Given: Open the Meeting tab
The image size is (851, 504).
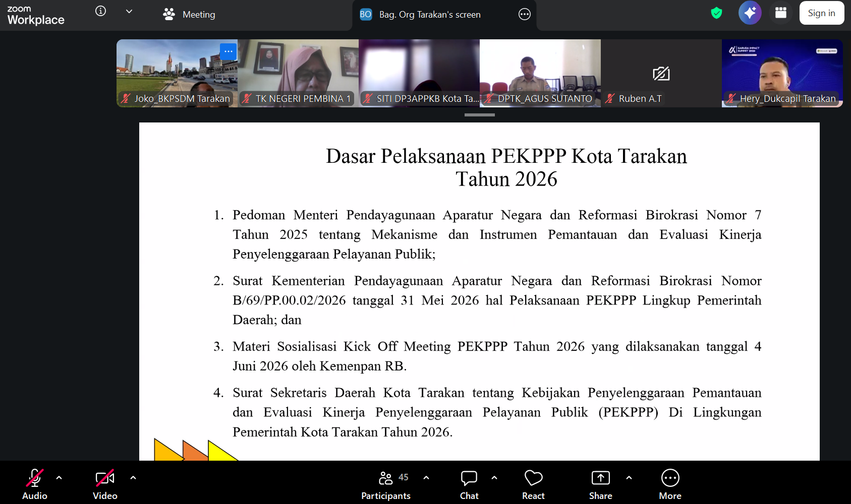Looking at the screenshot, I should pos(189,15).
